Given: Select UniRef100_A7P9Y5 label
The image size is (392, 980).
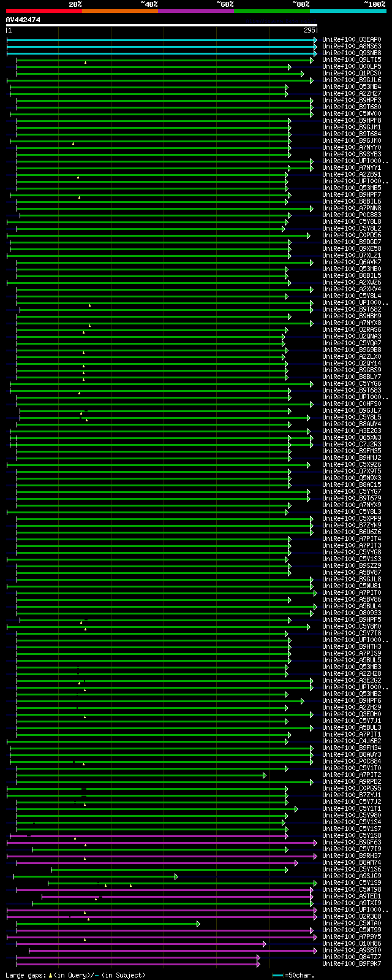Looking at the screenshot, I should [352, 936].
